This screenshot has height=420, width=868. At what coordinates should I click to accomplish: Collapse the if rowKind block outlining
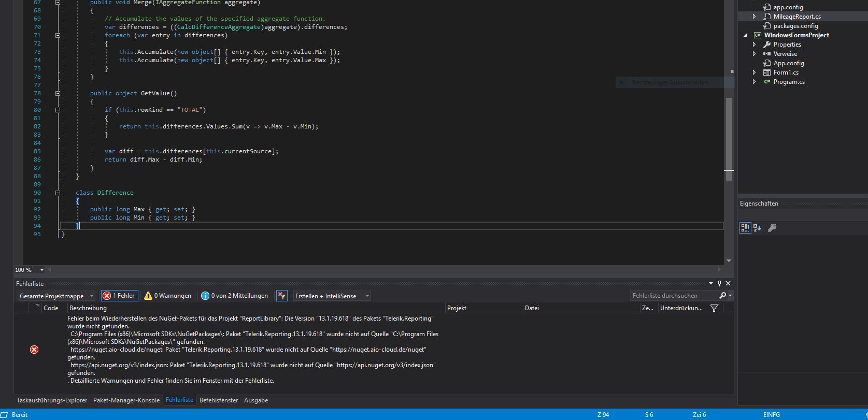(x=58, y=110)
